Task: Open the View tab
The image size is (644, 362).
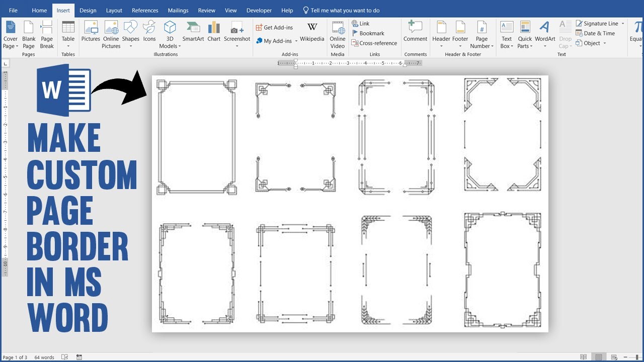Action: click(231, 11)
